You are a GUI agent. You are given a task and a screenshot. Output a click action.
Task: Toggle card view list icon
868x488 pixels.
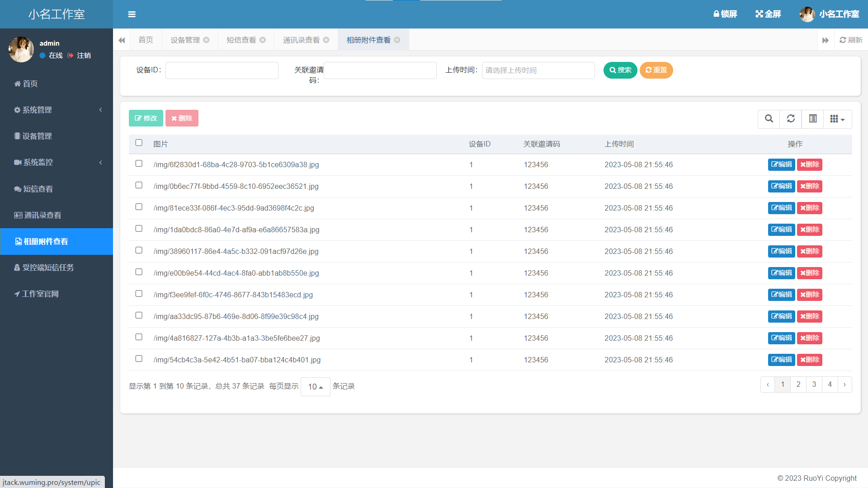tap(812, 119)
